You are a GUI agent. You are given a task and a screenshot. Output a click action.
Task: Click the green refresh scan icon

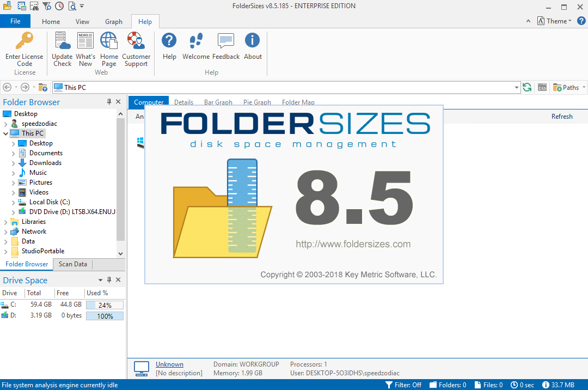click(x=527, y=87)
